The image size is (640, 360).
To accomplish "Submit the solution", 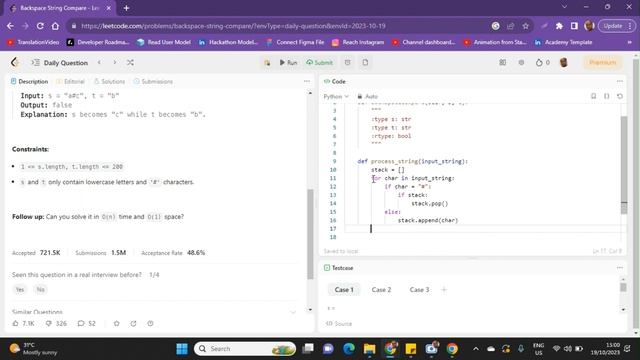I will (320, 62).
